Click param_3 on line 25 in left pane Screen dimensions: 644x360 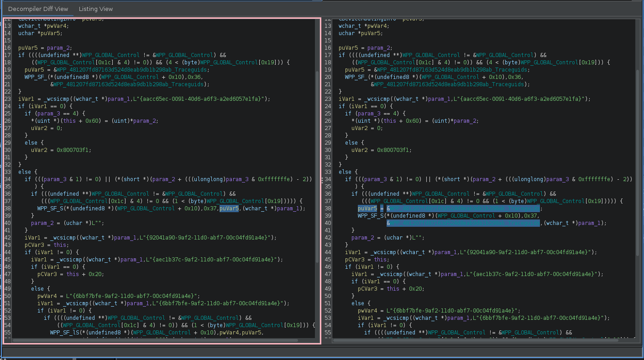(x=47, y=114)
